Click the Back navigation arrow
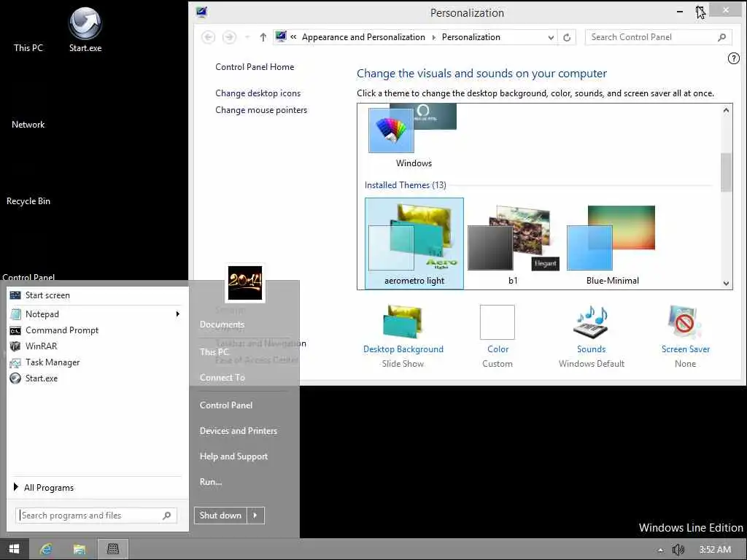The width and height of the screenshot is (747, 560). pos(208,37)
